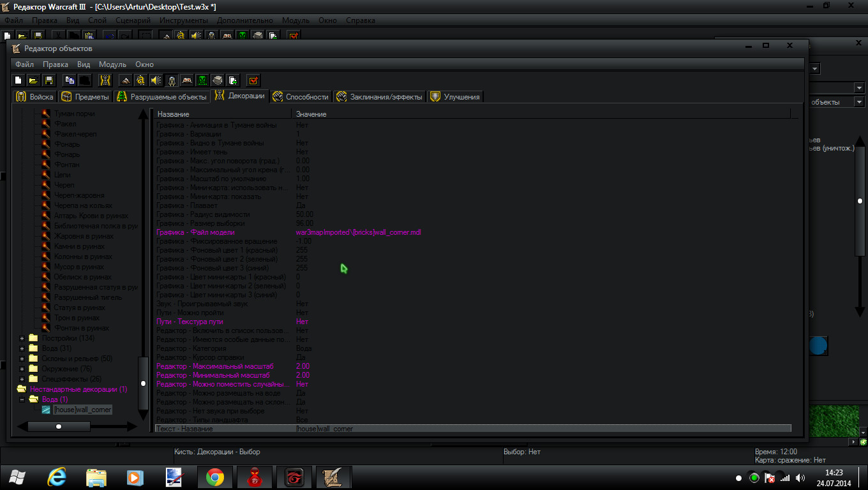Click the Garena icon in the taskbar
The image size is (868, 490).
coord(294,477)
